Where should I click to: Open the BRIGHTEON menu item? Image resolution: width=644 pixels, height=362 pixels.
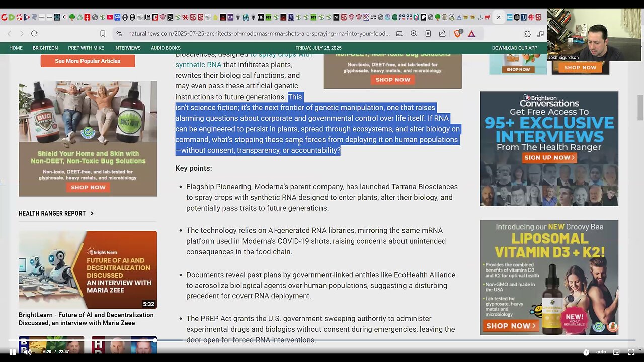pos(45,48)
